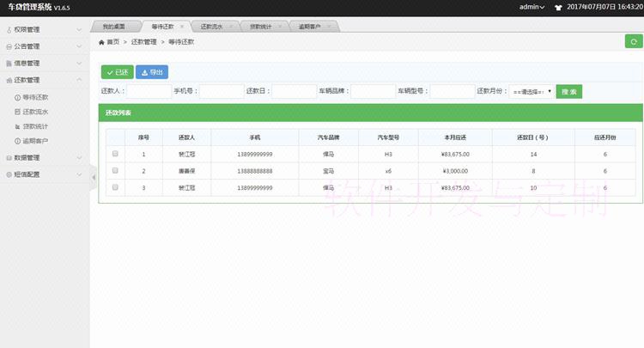Image resolution: width=644 pixels, height=348 pixels.
Task: Click the 还款人 column header
Action: pyautogui.click(x=186, y=137)
